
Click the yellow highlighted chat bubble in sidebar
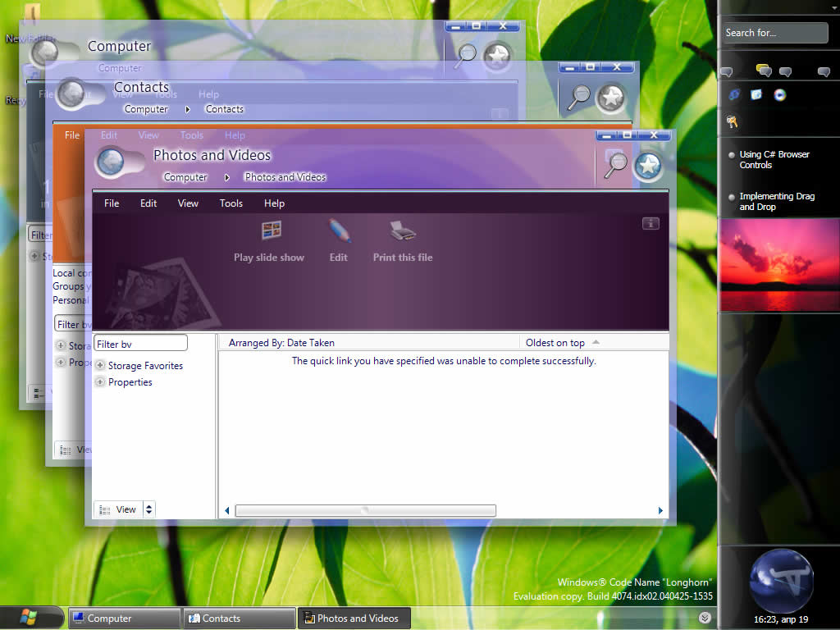(764, 70)
